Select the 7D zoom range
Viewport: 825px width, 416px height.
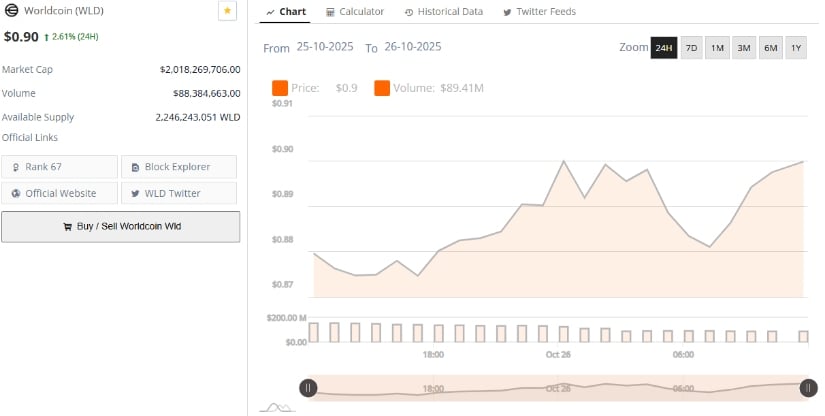pos(691,48)
